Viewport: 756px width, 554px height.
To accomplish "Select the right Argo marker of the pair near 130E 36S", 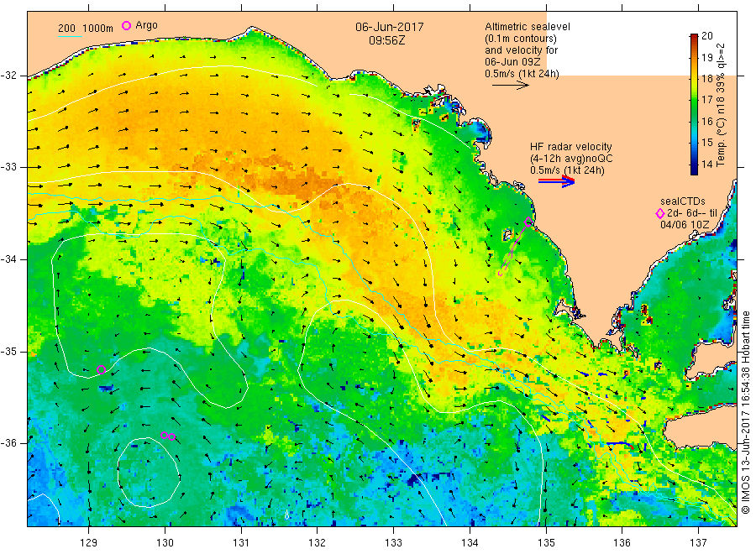I will 171,437.
